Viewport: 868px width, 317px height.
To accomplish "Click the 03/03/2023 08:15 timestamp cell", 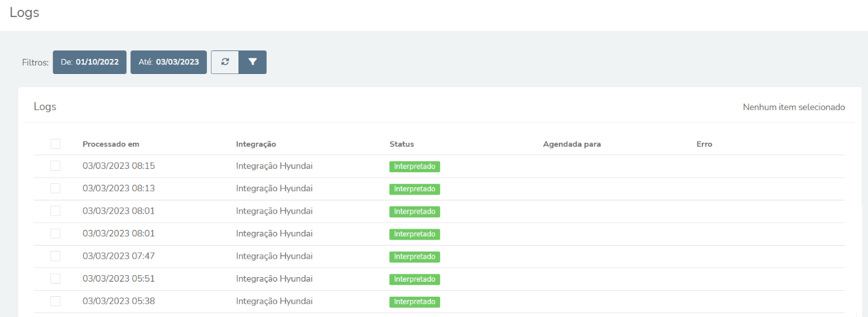I will click(119, 166).
